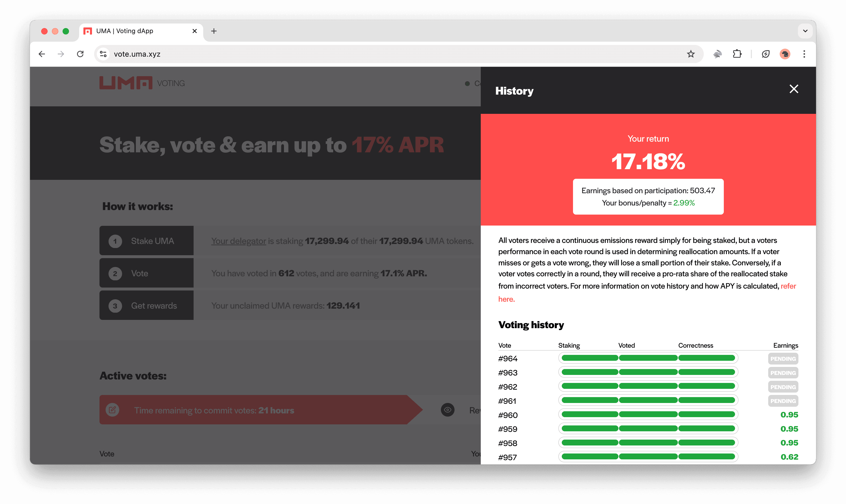Select the UMA | Voting dApp tab
This screenshot has height=504, width=846.
tap(141, 31)
